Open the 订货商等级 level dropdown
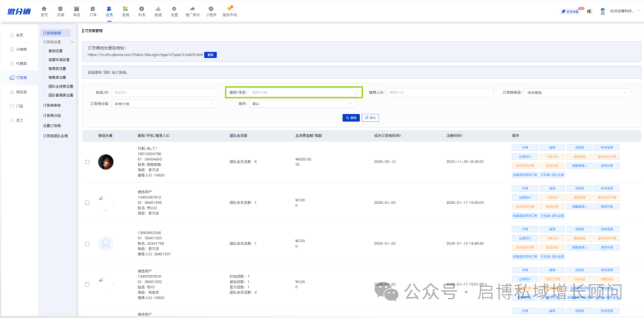644x318 pixels. (x=577, y=92)
